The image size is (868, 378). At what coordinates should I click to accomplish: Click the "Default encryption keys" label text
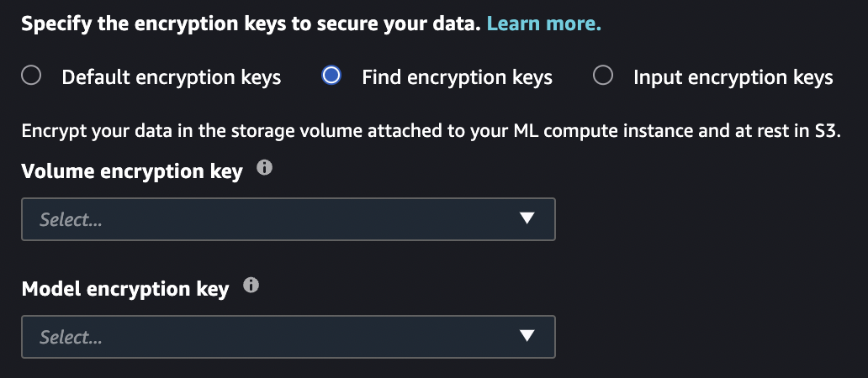(172, 78)
